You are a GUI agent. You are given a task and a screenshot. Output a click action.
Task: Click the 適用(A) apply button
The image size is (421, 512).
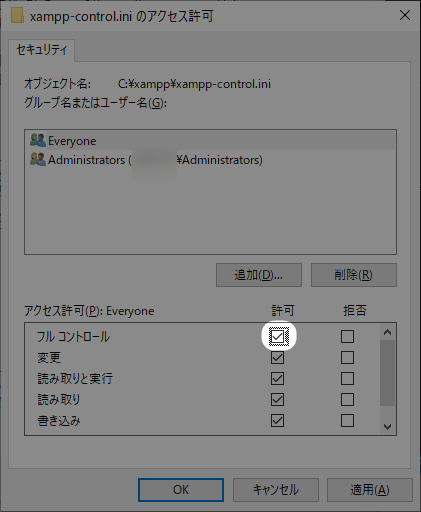click(x=370, y=490)
